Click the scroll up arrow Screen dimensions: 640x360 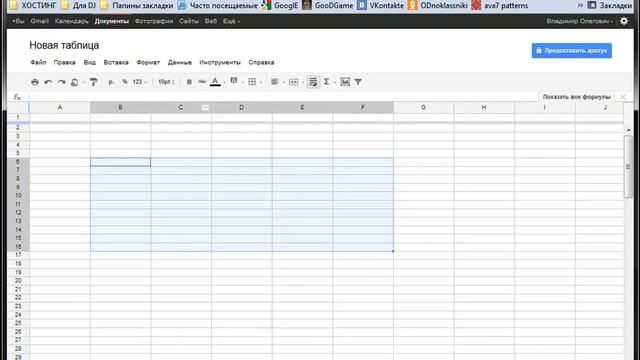click(x=628, y=130)
